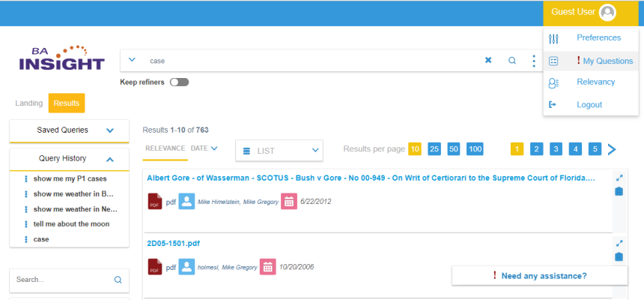Clear the search box with the X icon
The width and height of the screenshot is (644, 300).
(488, 61)
